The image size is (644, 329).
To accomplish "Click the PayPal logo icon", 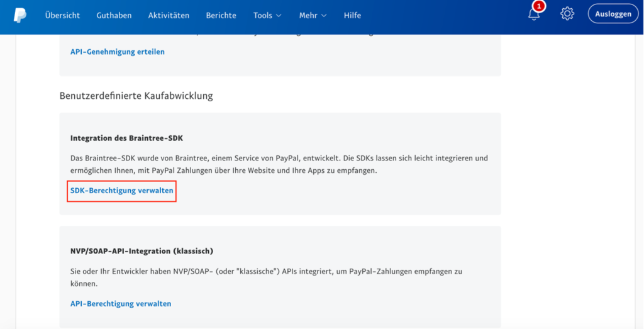I will pyautogui.click(x=19, y=16).
